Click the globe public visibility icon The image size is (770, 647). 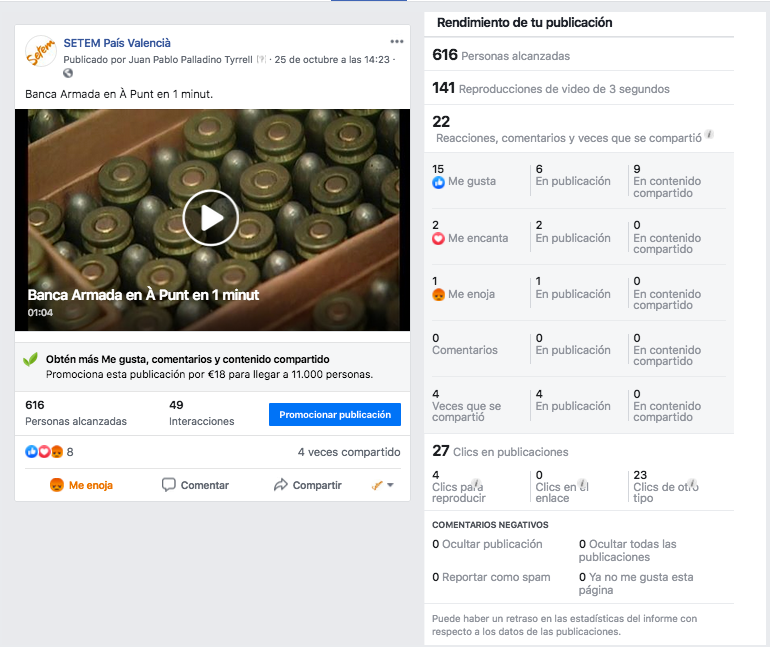pyautogui.click(x=68, y=73)
